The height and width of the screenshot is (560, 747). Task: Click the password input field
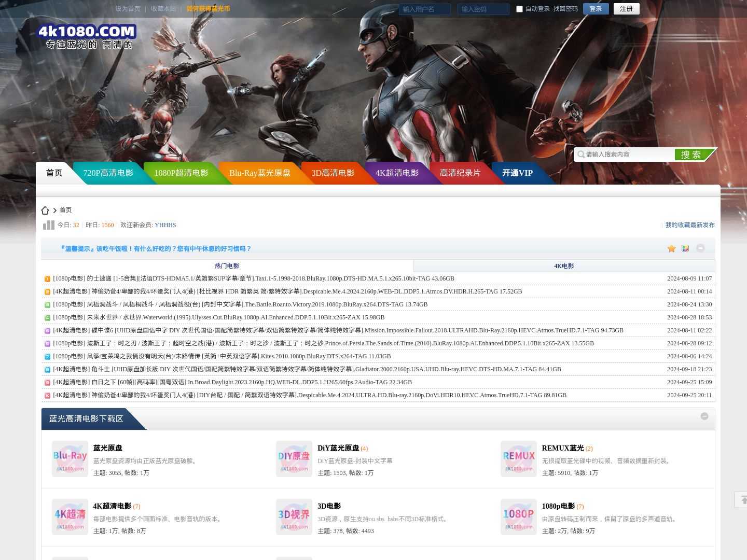[x=483, y=9]
